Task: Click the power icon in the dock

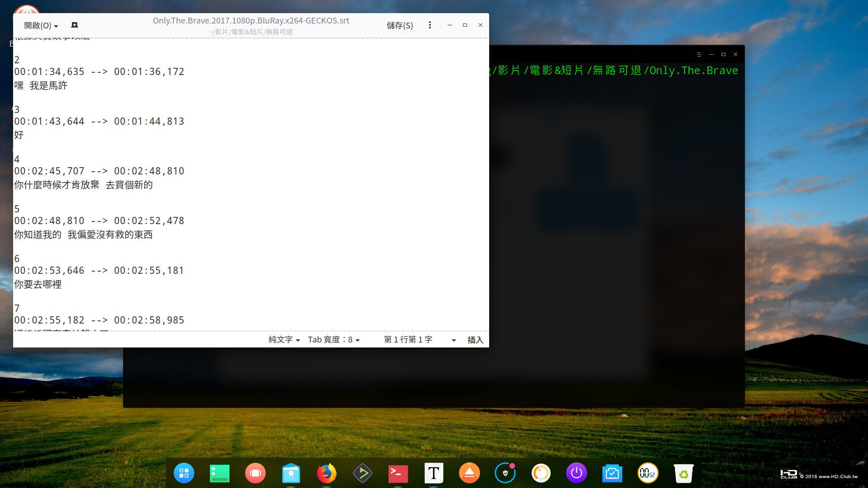Action: (x=576, y=473)
